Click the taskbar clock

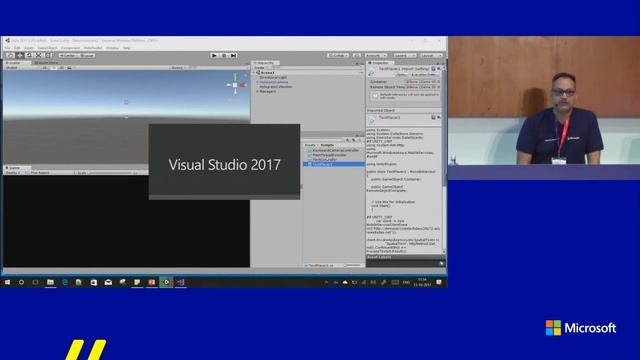point(422,282)
